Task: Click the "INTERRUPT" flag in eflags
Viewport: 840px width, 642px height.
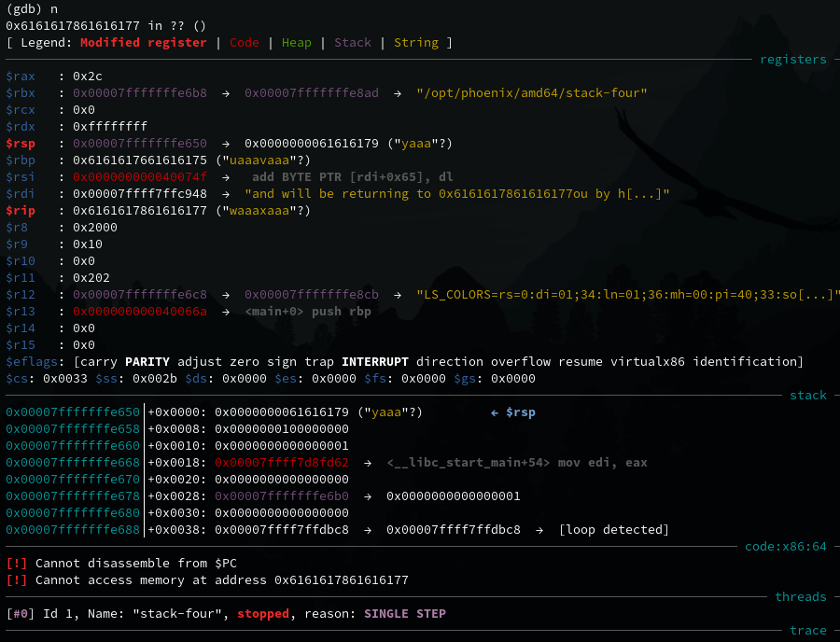Action: tap(378, 361)
